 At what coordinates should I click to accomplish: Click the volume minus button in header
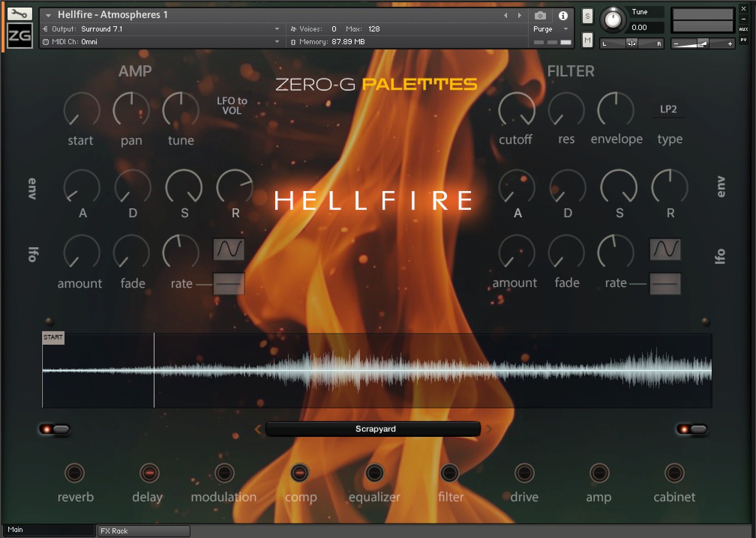click(x=676, y=44)
